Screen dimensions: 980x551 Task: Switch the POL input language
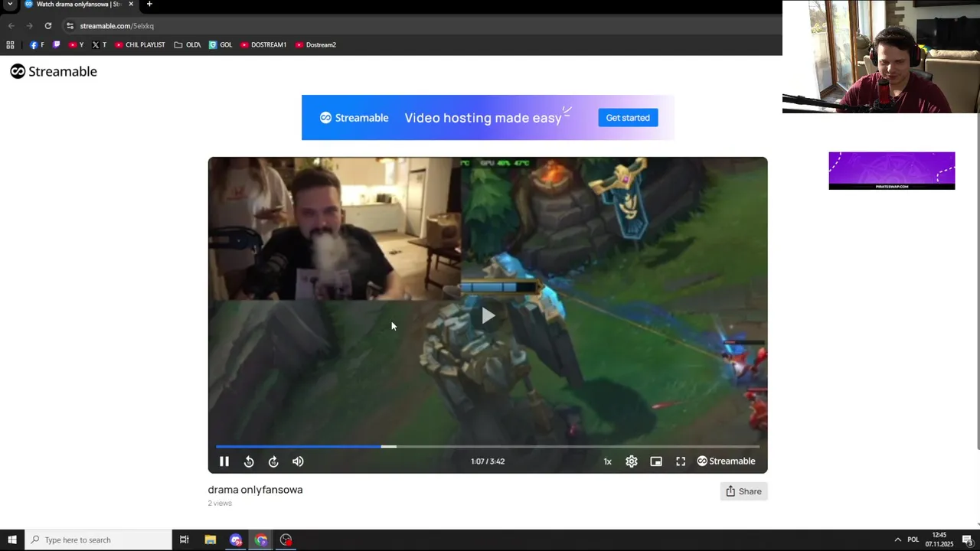pyautogui.click(x=913, y=540)
